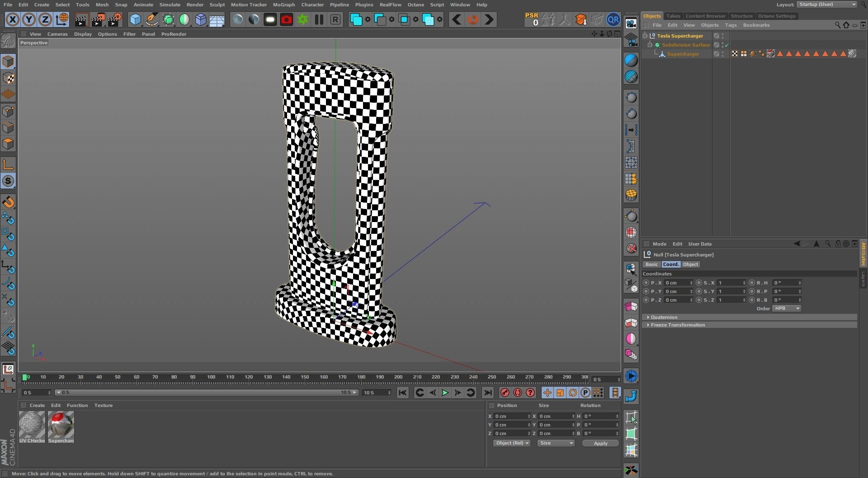
Task: Switch to the Content Browser tab
Action: pos(705,16)
